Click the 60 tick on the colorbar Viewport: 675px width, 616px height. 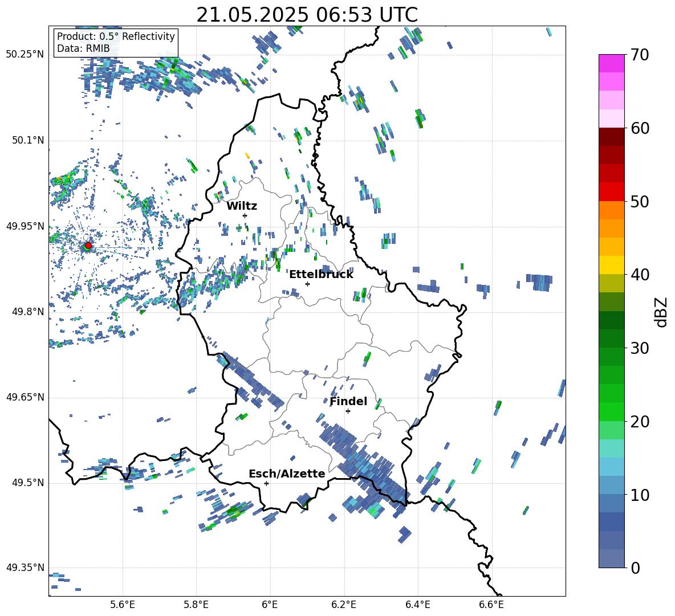point(640,128)
